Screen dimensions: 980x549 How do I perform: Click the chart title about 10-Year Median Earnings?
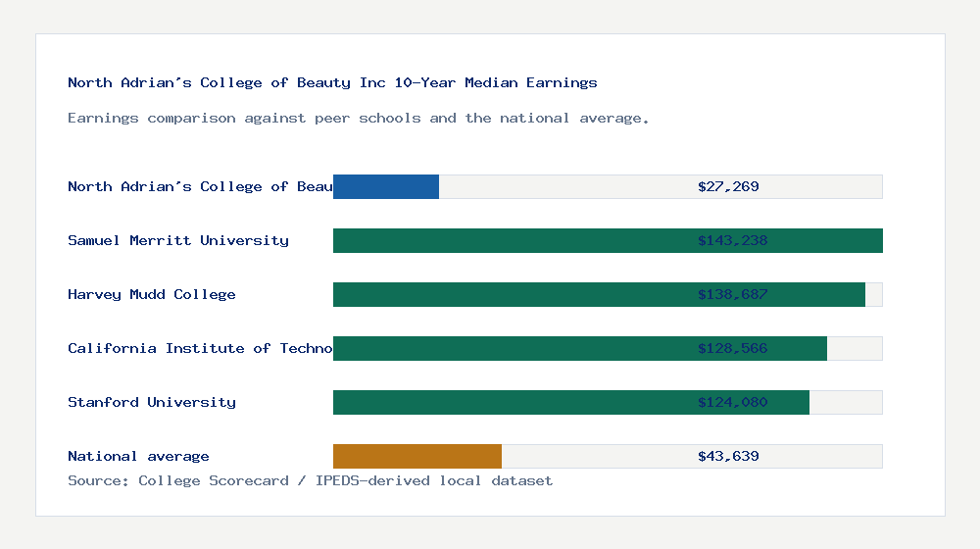(332, 82)
